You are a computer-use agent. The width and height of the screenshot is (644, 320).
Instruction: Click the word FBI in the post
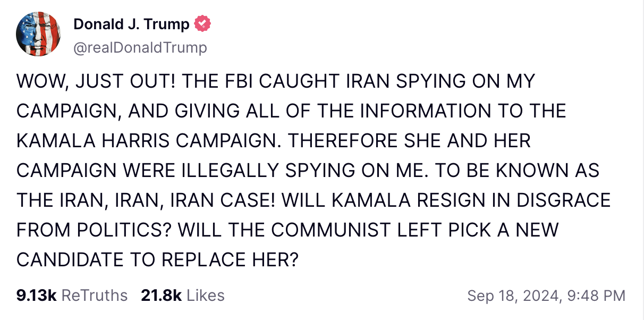pyautogui.click(x=236, y=81)
